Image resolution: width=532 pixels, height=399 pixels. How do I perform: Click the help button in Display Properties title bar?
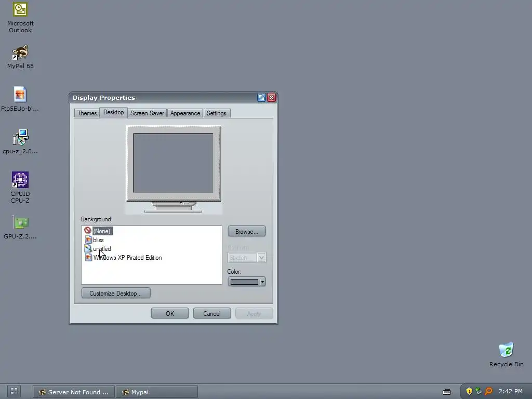[x=261, y=98]
